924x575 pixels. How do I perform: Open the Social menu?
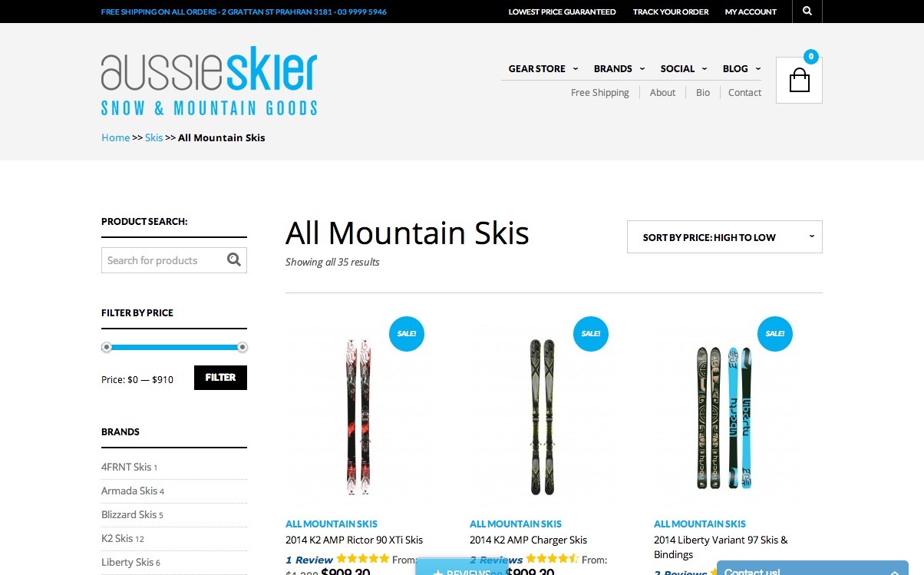[684, 68]
